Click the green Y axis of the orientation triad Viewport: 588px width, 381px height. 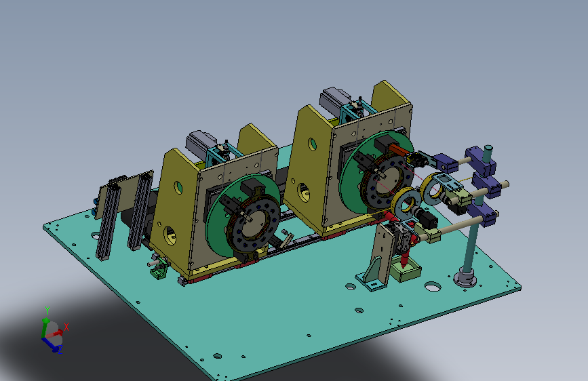click(x=45, y=326)
